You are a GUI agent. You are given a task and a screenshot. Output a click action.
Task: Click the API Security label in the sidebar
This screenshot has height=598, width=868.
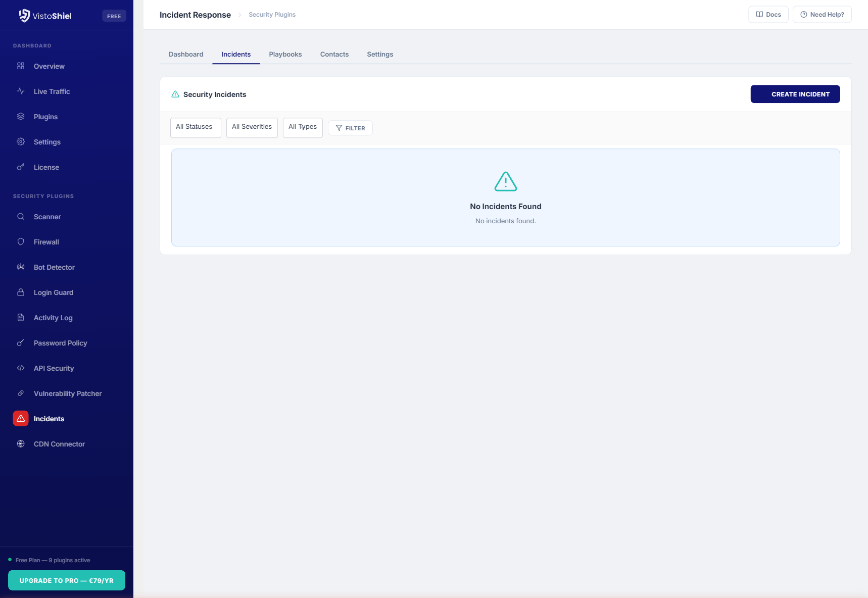click(x=54, y=368)
